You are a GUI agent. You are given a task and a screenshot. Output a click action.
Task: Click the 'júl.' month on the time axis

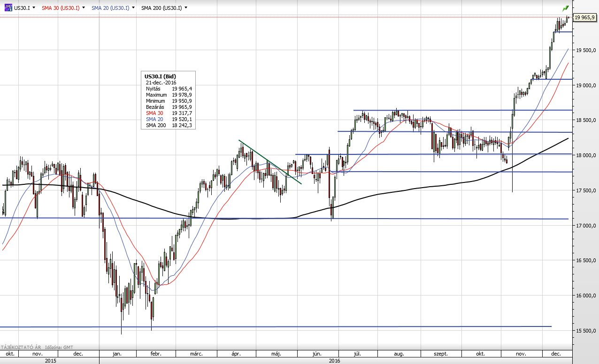[358, 354]
